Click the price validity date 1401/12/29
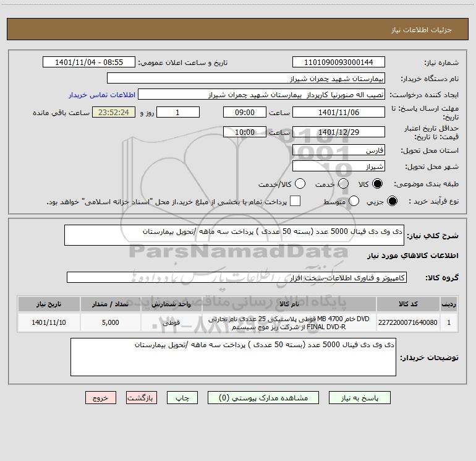 pyautogui.click(x=339, y=132)
